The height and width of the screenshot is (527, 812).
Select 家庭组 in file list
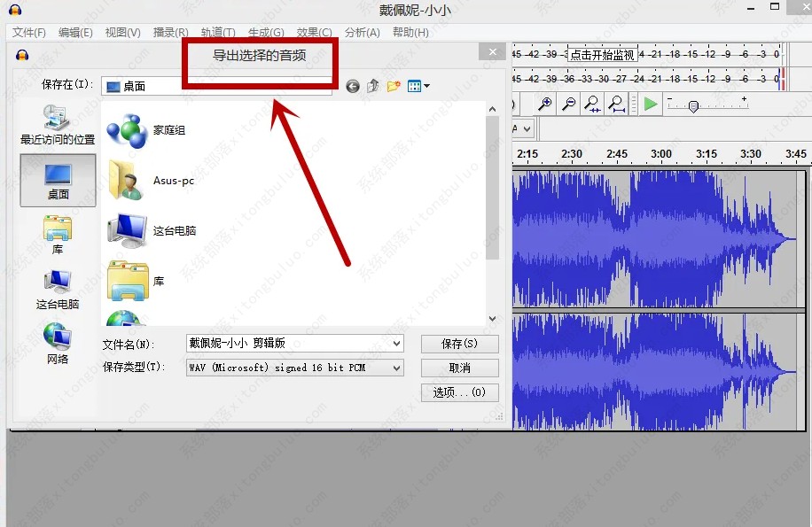click(x=146, y=130)
